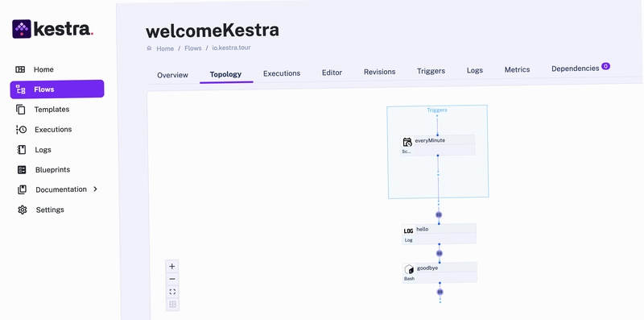Click the Flows tree icon
The width and height of the screenshot is (644, 320).
[21, 89]
